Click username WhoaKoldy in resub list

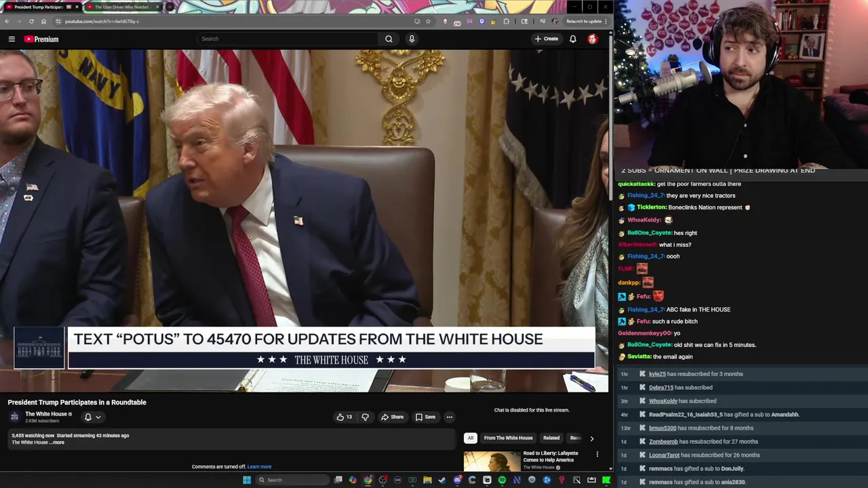pyautogui.click(x=663, y=401)
